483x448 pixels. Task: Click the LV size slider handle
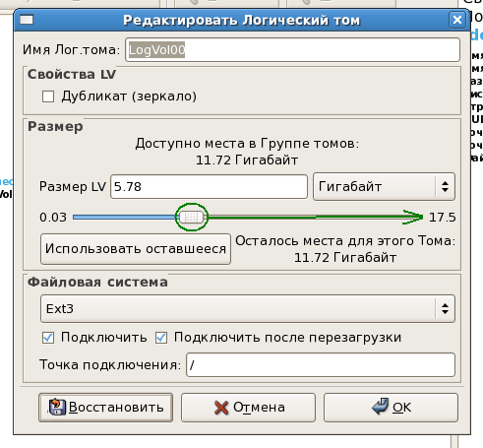(192, 217)
